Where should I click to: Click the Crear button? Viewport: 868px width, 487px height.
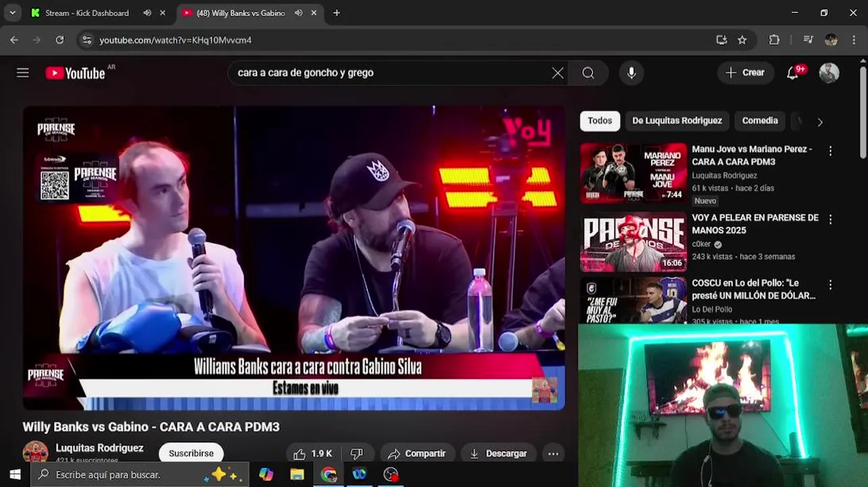pyautogui.click(x=745, y=73)
